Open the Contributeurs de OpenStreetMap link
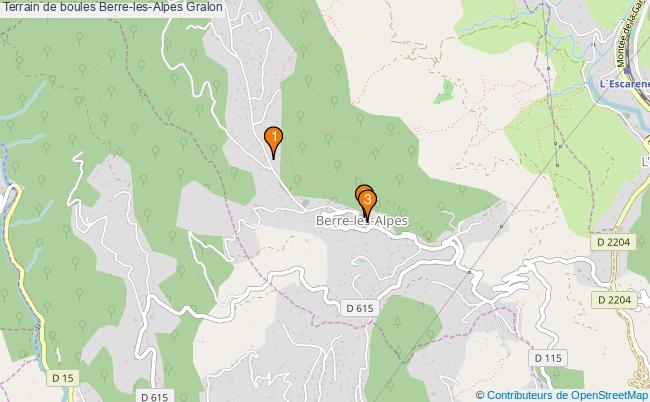This screenshot has height=402, width=650. pos(567,395)
